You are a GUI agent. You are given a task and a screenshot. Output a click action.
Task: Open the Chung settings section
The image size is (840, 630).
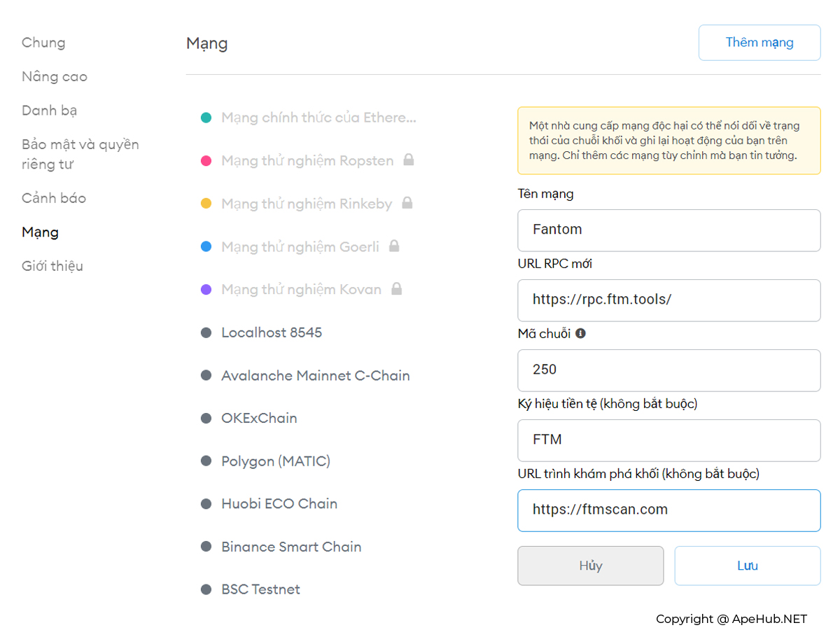click(x=43, y=43)
